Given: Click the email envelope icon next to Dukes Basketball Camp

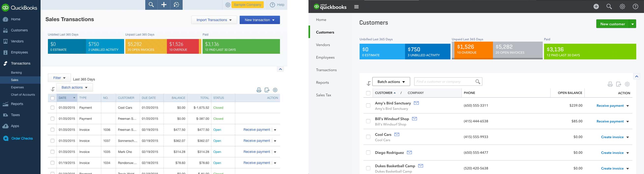Looking at the screenshot, I should coord(421,166).
